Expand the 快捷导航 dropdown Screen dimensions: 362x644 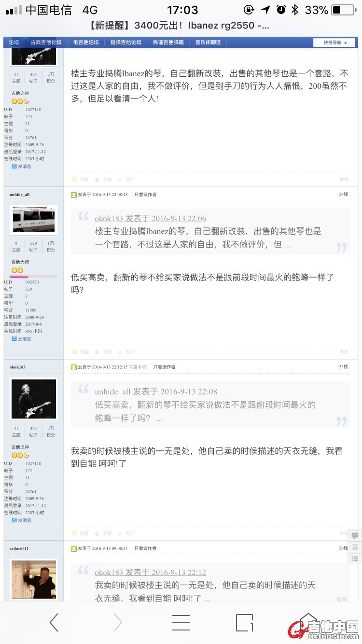click(x=334, y=42)
